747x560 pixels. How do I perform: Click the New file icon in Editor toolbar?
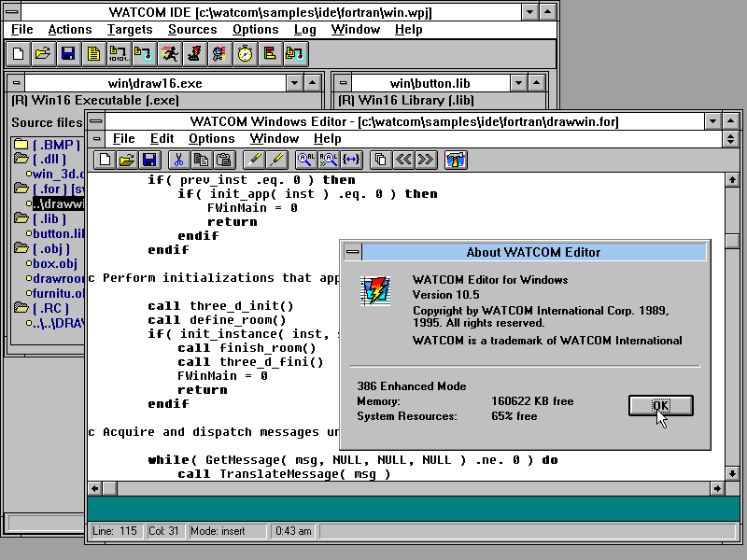(x=105, y=160)
